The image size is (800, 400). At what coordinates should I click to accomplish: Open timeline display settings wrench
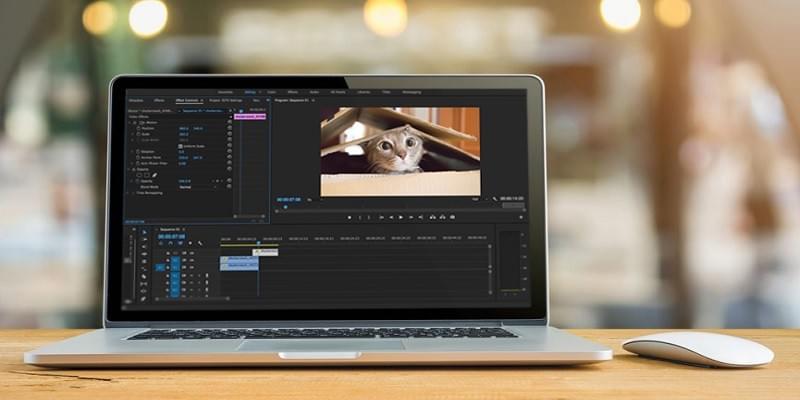[x=200, y=243]
